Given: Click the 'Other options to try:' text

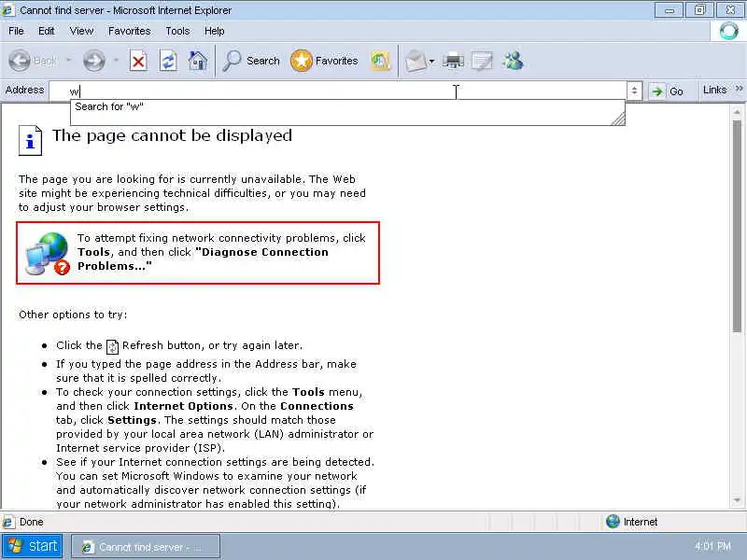Looking at the screenshot, I should pos(73,315).
